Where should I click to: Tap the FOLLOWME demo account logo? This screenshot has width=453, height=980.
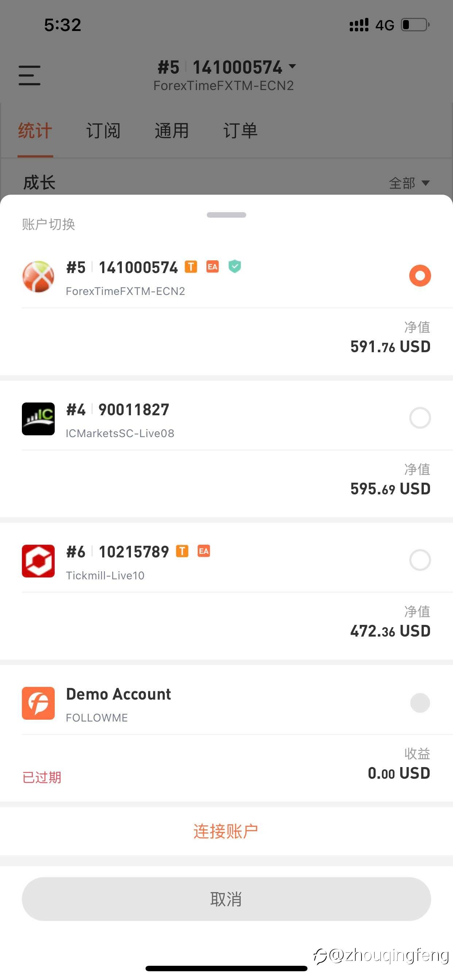38,703
